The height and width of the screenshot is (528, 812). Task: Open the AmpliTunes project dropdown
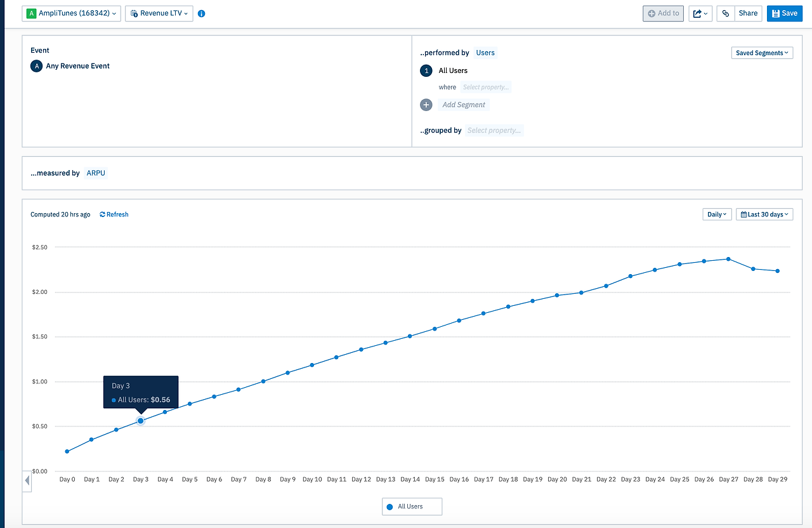pos(72,13)
